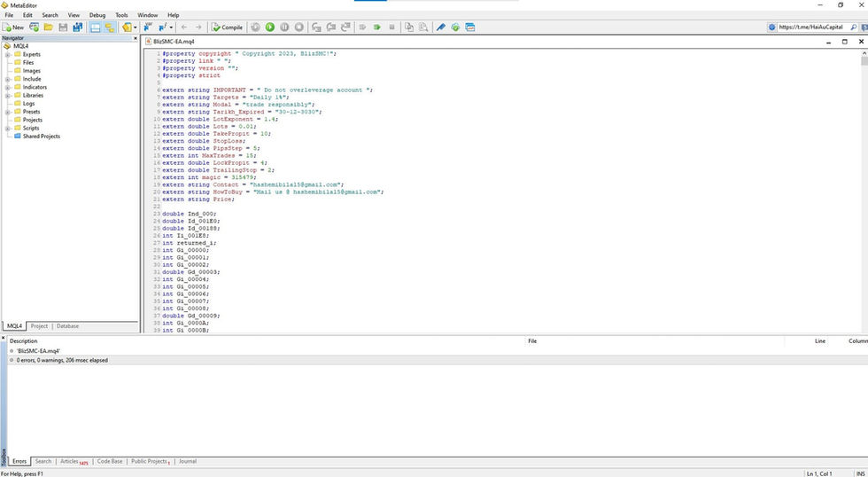The image size is (868, 477).
Task: Open the Public Projects tab in Toolbox
Action: point(150,461)
